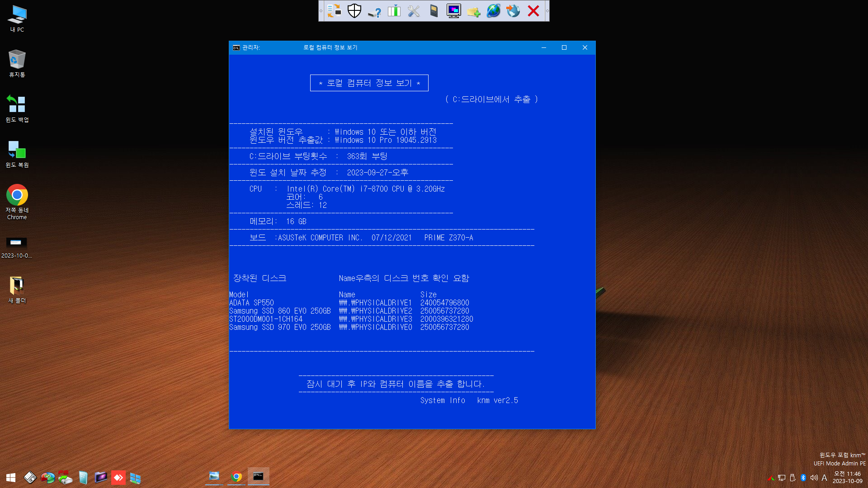Maximize the 로컬 컴퓨터 정보 보기 window
Image resolution: width=868 pixels, height=488 pixels.
[564, 47]
